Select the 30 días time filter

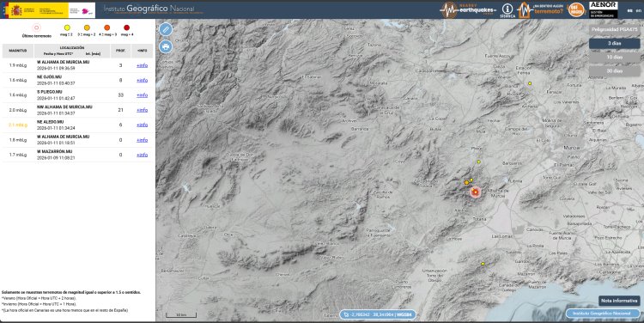[615, 71]
